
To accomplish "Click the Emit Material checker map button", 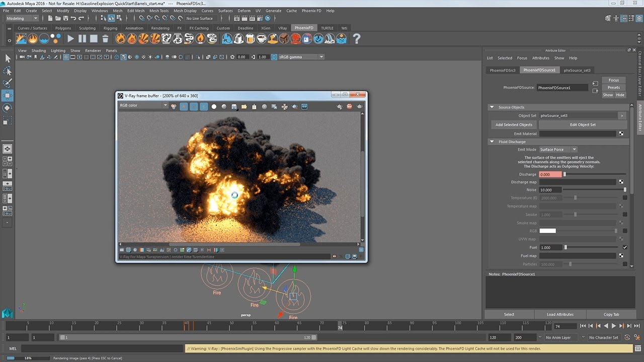I will (621, 134).
